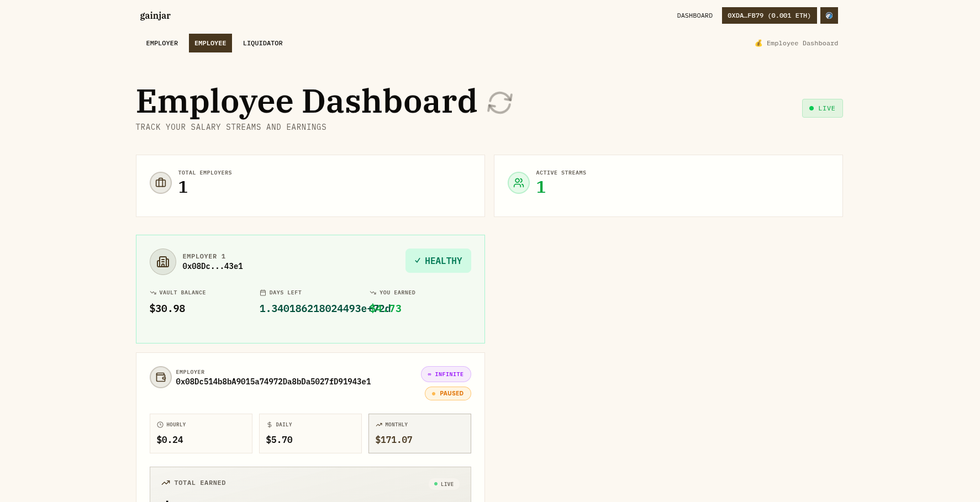Click the full employer address 0x08Dc514b…
980x502 pixels.
[x=273, y=382]
